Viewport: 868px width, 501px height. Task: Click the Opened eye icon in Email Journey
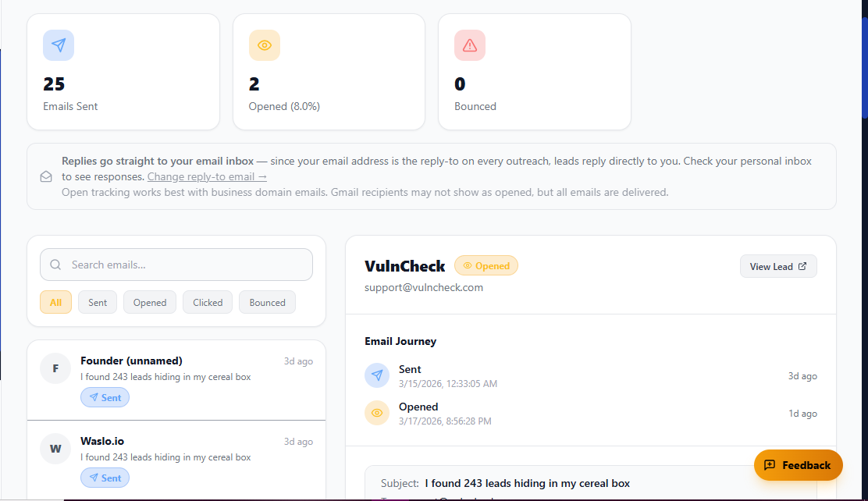377,413
